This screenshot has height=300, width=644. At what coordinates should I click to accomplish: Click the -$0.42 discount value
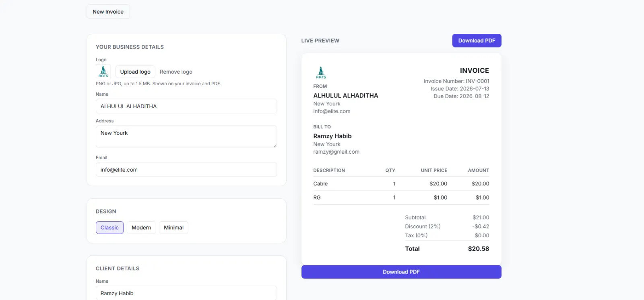(481, 226)
